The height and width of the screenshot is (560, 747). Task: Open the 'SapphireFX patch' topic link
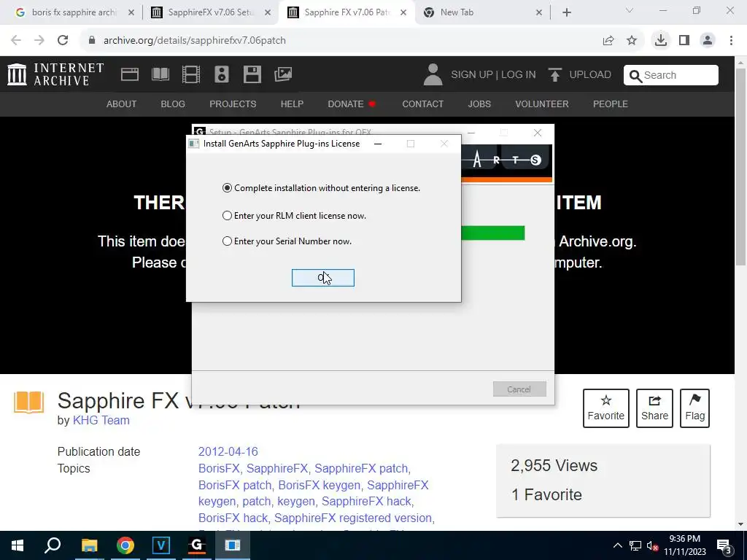[x=361, y=469]
